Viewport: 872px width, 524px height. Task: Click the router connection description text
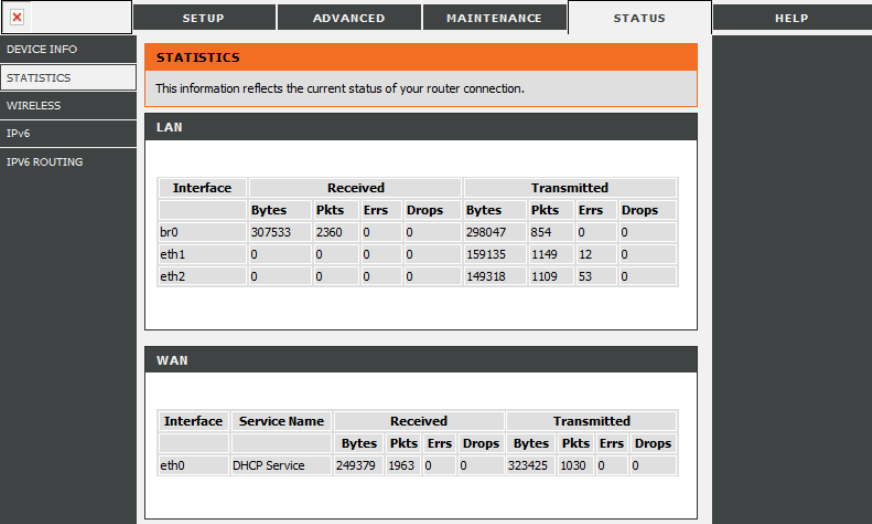(x=340, y=88)
